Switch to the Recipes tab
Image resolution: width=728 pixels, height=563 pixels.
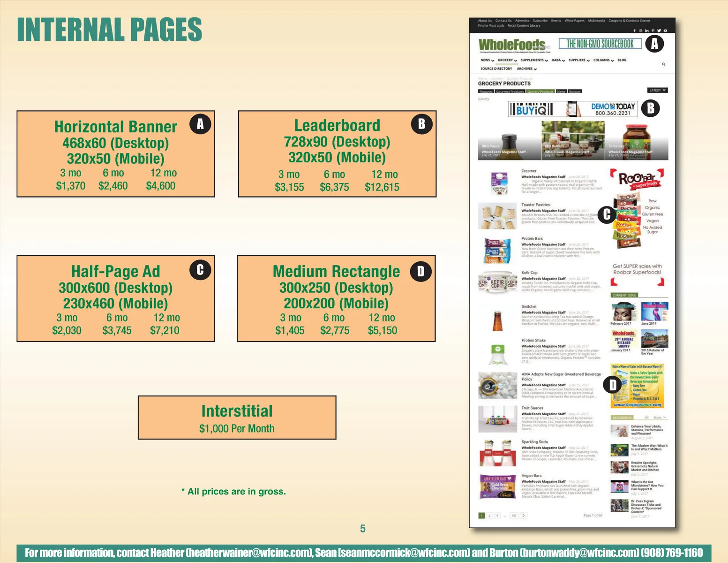pyautogui.click(x=575, y=91)
